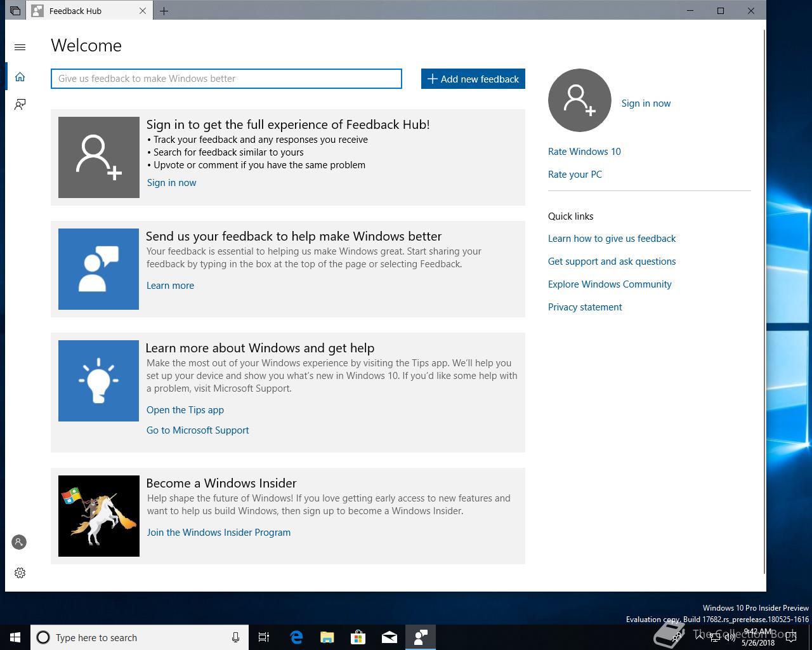Select the Feedback Hub tab
Viewport: 812px width, 650px height.
coord(89,11)
